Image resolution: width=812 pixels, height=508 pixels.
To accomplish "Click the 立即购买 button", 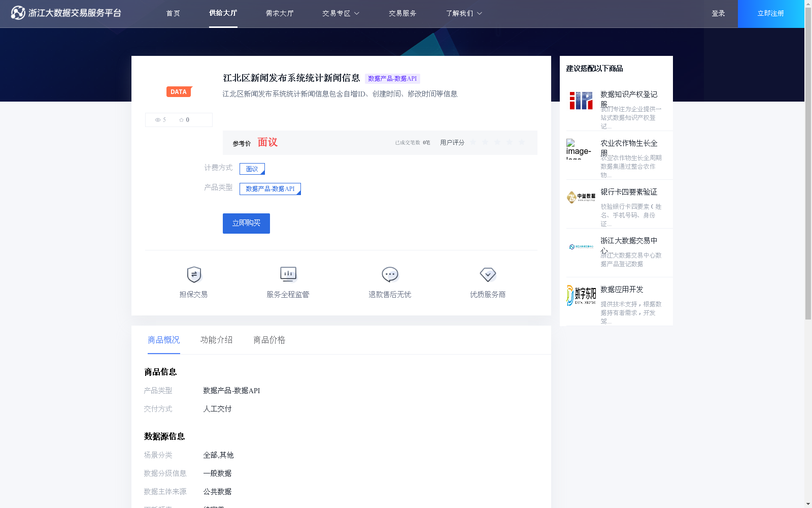I will point(246,224).
